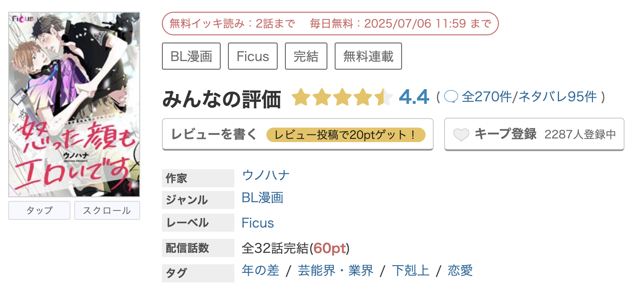
Task: Open the 芸能界・業界 tag link
Action: pyautogui.click(x=336, y=271)
